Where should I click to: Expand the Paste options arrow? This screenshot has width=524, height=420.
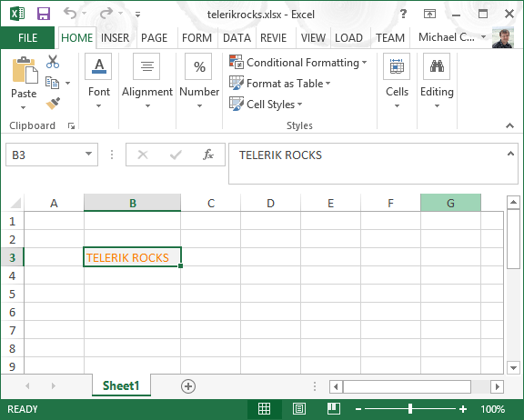23,107
